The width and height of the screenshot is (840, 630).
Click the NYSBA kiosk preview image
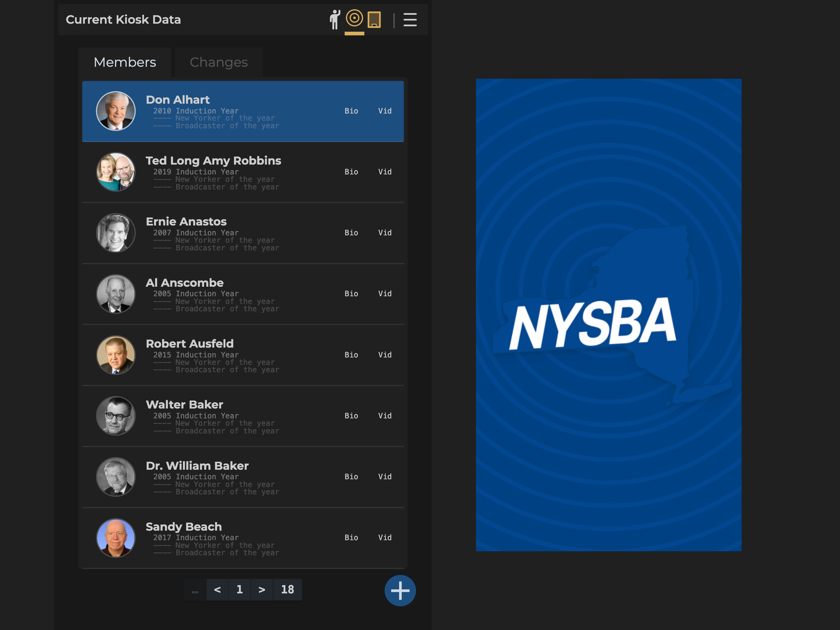click(x=608, y=315)
